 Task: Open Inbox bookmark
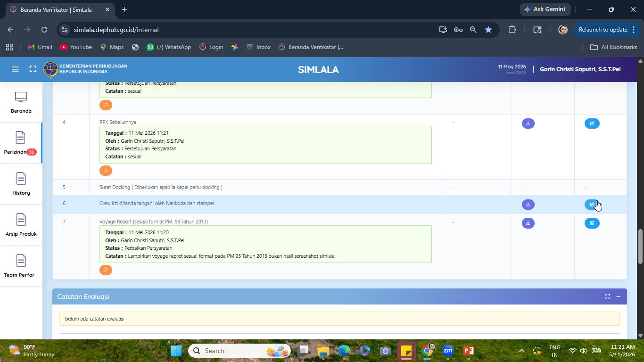[x=258, y=47]
